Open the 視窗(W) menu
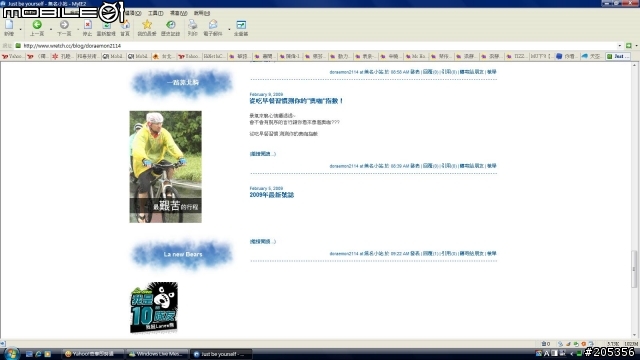The width and height of the screenshot is (640, 360). click(178, 13)
